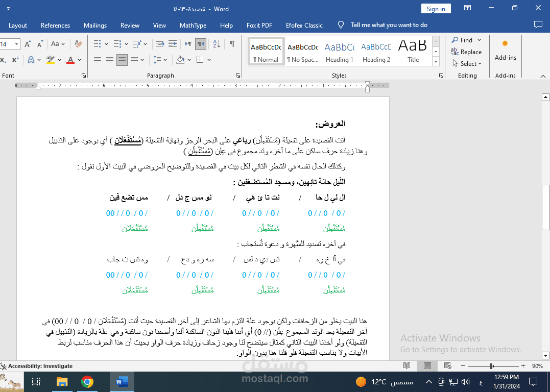
Task: Open the Change Case dropdown
Action: click(58, 44)
